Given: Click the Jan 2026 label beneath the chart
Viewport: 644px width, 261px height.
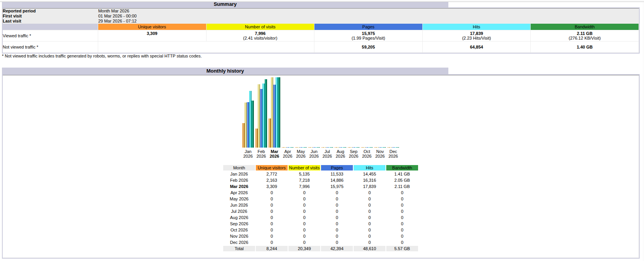Looking at the screenshot, I should click(248, 154).
